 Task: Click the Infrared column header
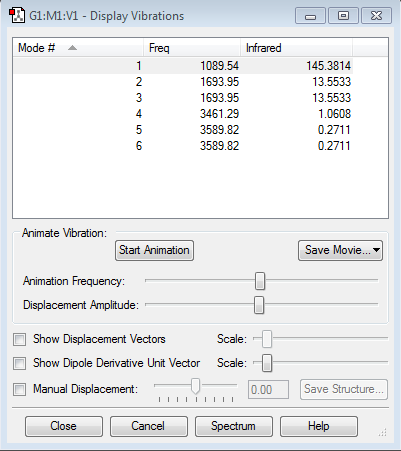point(296,48)
